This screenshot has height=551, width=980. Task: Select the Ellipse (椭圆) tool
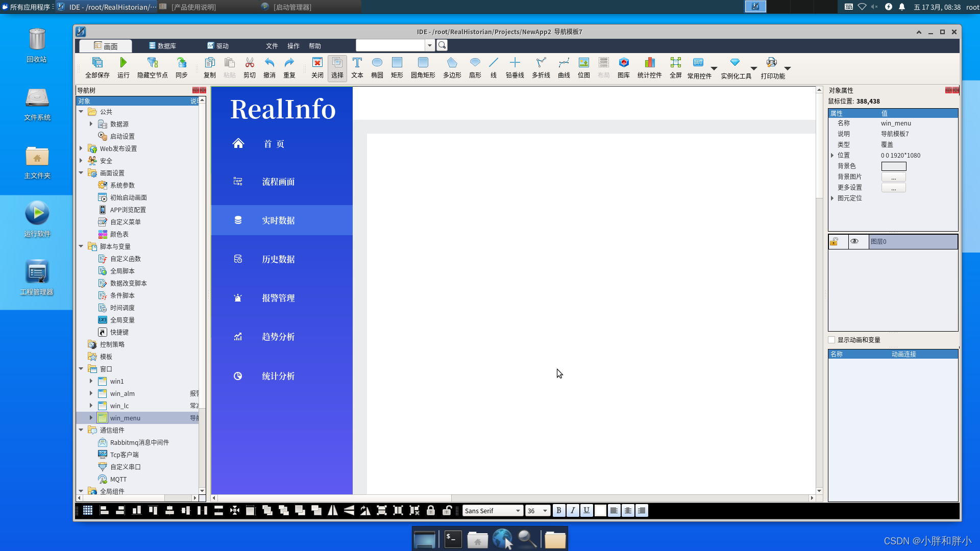(377, 67)
